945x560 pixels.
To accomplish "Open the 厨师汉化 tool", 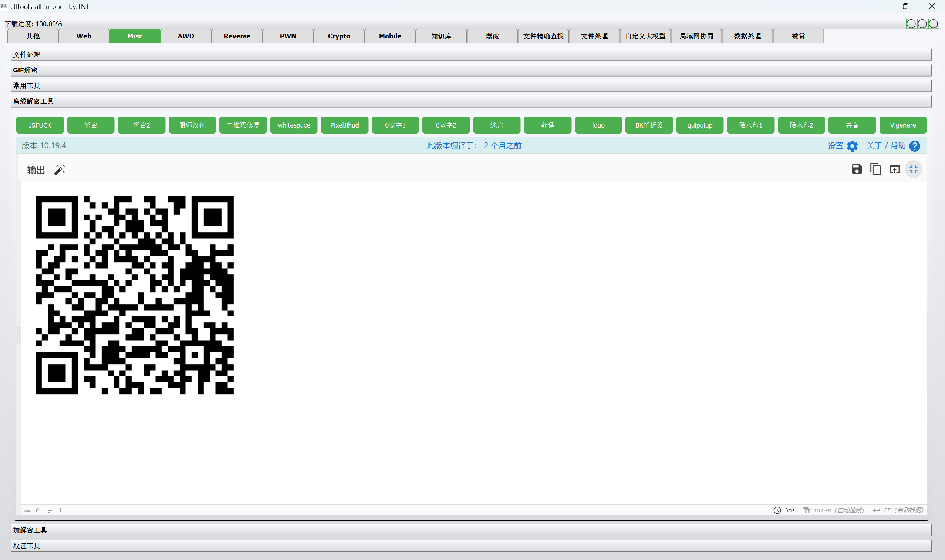I will pos(192,125).
